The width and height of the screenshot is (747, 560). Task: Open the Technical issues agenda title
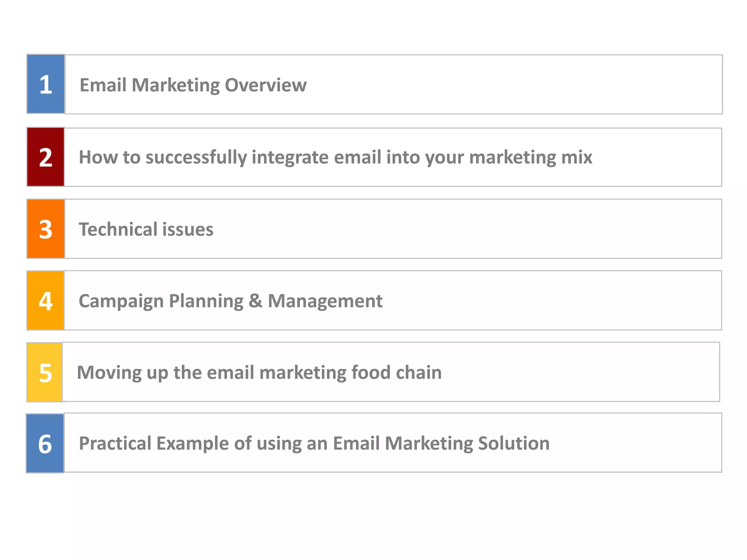point(146,229)
